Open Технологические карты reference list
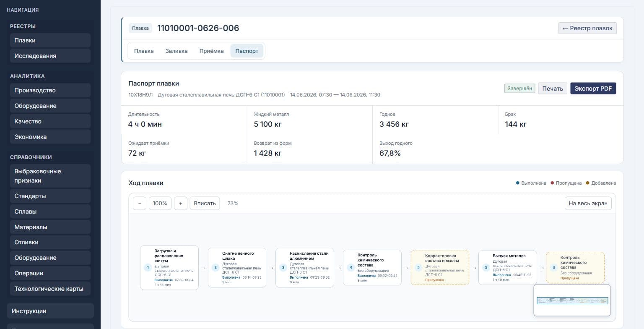This screenshot has width=644, height=329. point(50,289)
